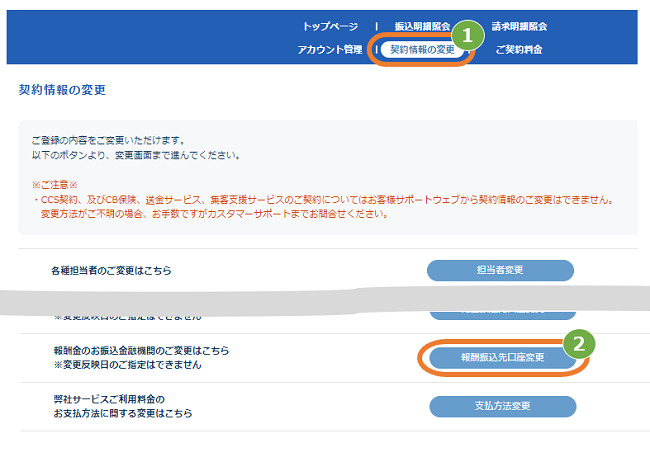Click note under 報酬金 row: ※変更反映日のご指定はできません
This screenshot has width=650, height=457.
tap(128, 365)
